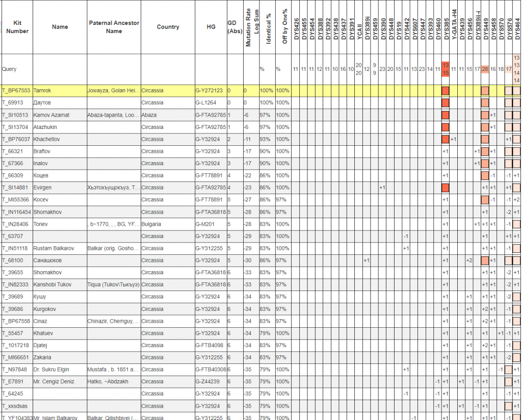522x420 pixels.
Task: Click the Kit Number column header
Action: pos(17,27)
